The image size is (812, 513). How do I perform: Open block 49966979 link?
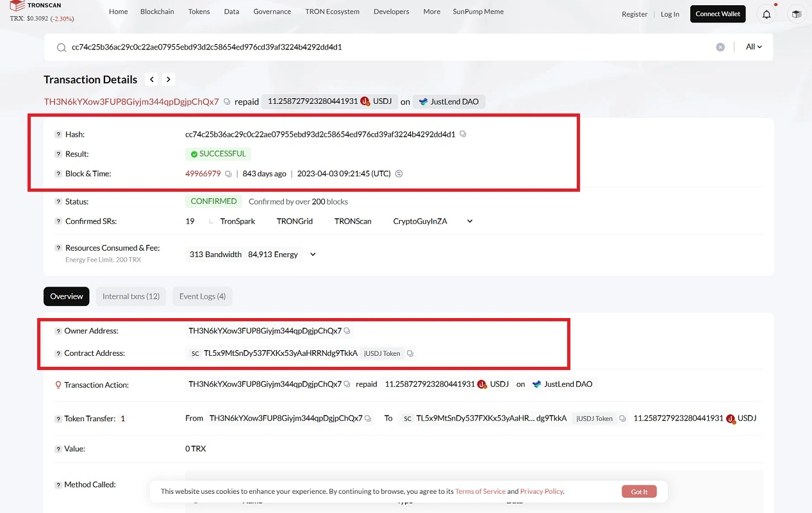203,174
